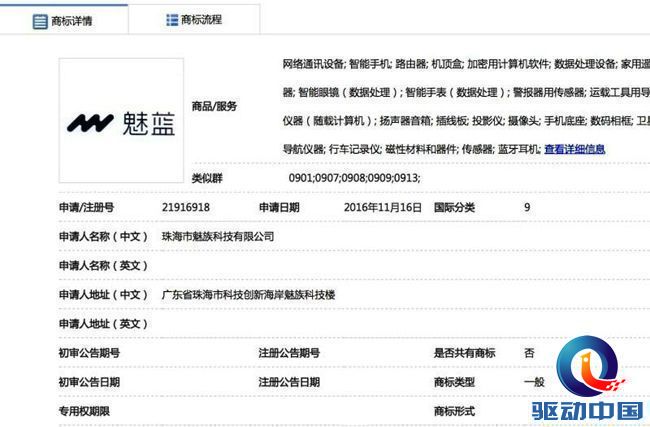Click goods line starting 器; 智能眼镜

pyautogui.click(x=466, y=92)
